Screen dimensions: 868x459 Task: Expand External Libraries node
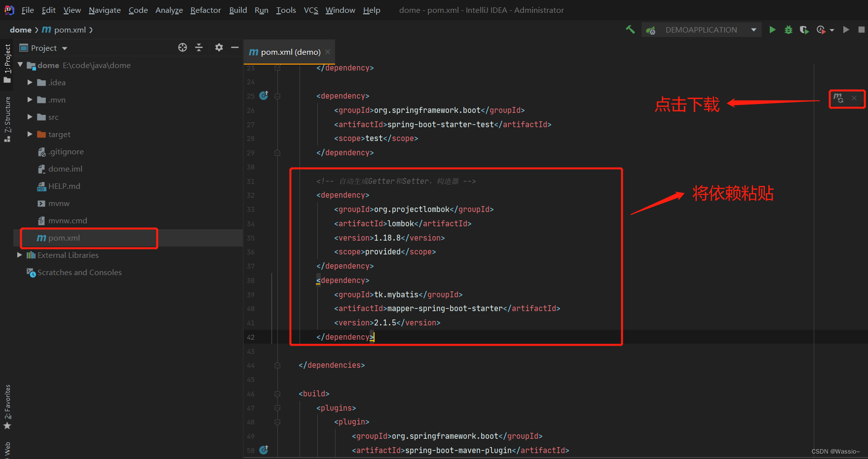coord(20,255)
